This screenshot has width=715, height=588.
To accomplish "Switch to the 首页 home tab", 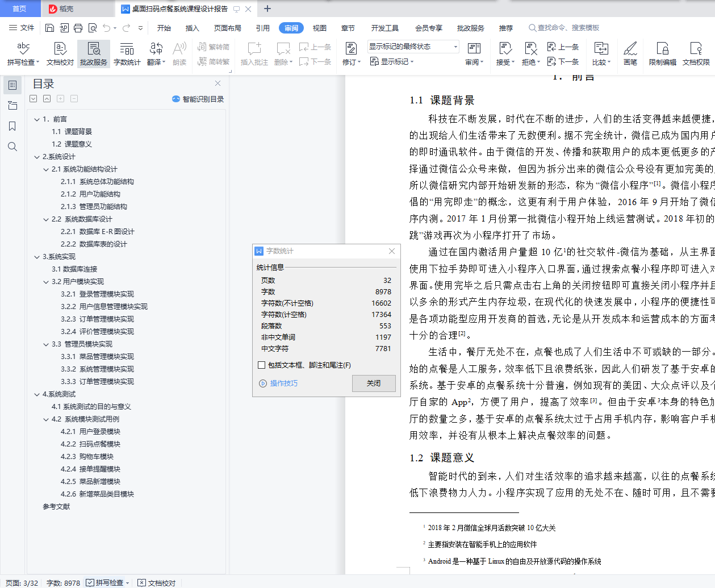I will click(x=20, y=9).
